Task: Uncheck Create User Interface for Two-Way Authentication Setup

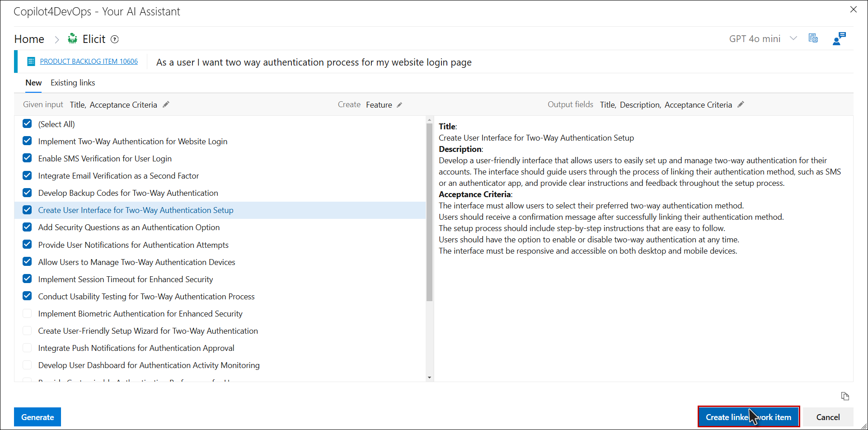Action: click(x=27, y=210)
